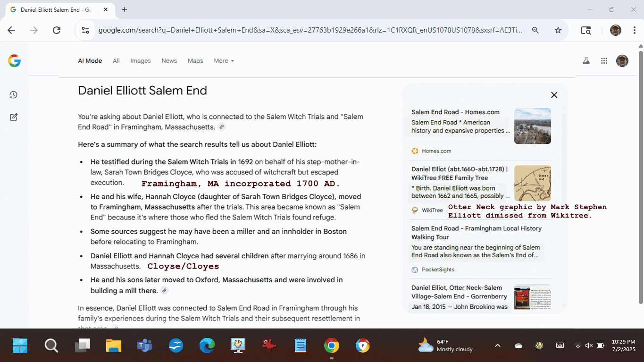Open Chrome profile avatar in toolbar
Image resolution: width=644 pixels, height=362 pixels.
615,30
